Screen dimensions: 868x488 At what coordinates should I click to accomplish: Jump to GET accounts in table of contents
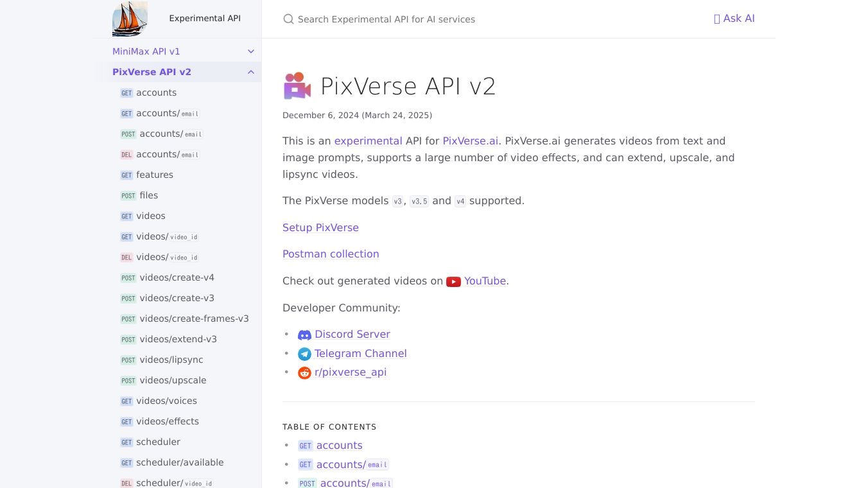click(330, 446)
